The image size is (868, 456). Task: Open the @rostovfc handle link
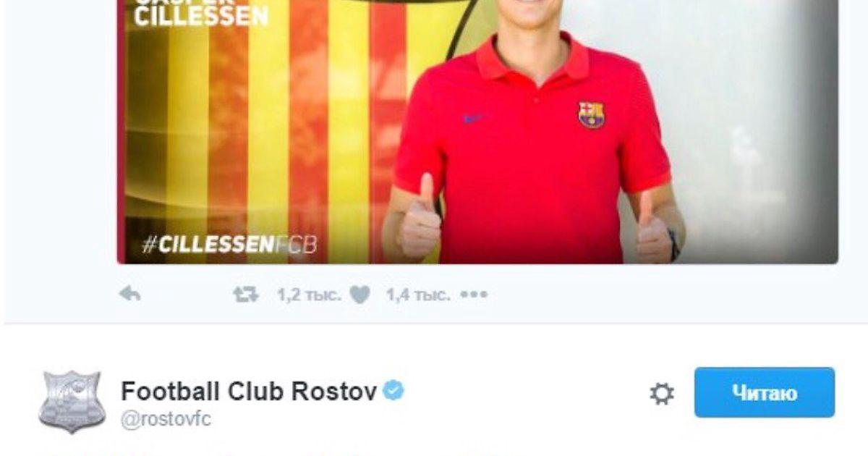(166, 420)
